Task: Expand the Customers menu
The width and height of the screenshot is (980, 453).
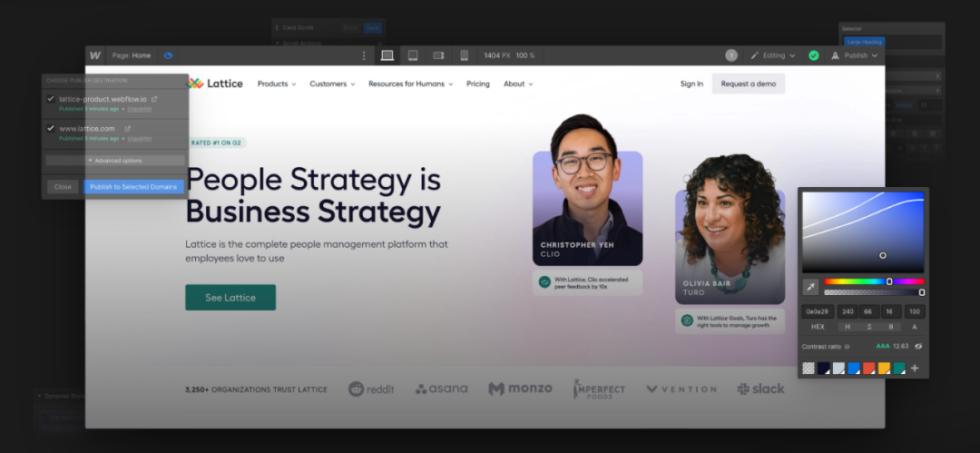Action: pos(332,84)
